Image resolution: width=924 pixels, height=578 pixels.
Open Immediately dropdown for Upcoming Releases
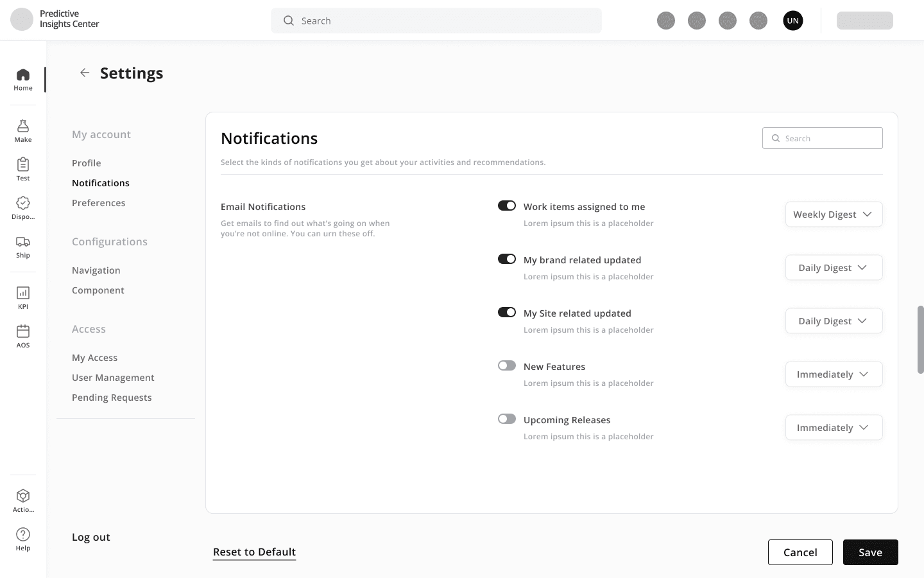(834, 428)
